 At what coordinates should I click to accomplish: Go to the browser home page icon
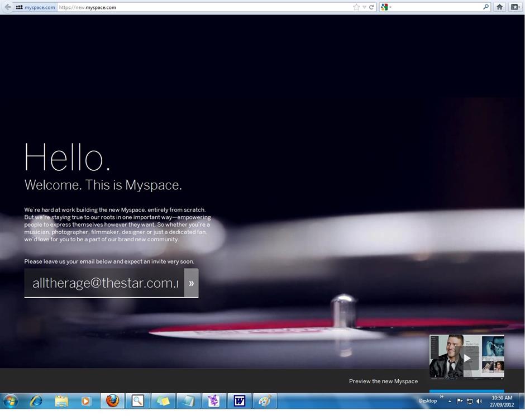coord(499,7)
